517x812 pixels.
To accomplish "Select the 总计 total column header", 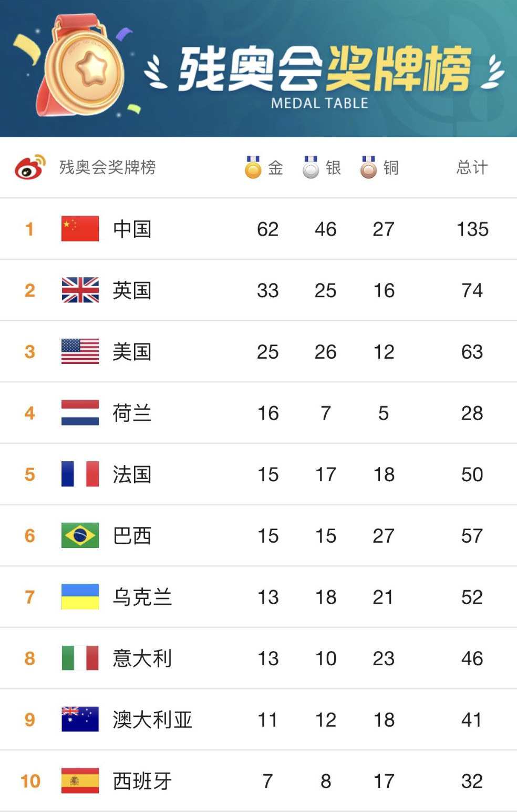I will point(472,168).
